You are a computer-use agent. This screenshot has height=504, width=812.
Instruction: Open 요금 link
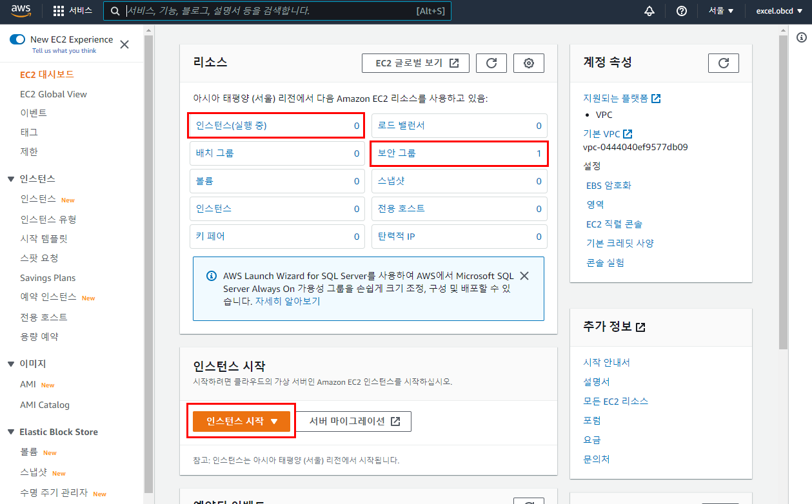[x=592, y=440]
